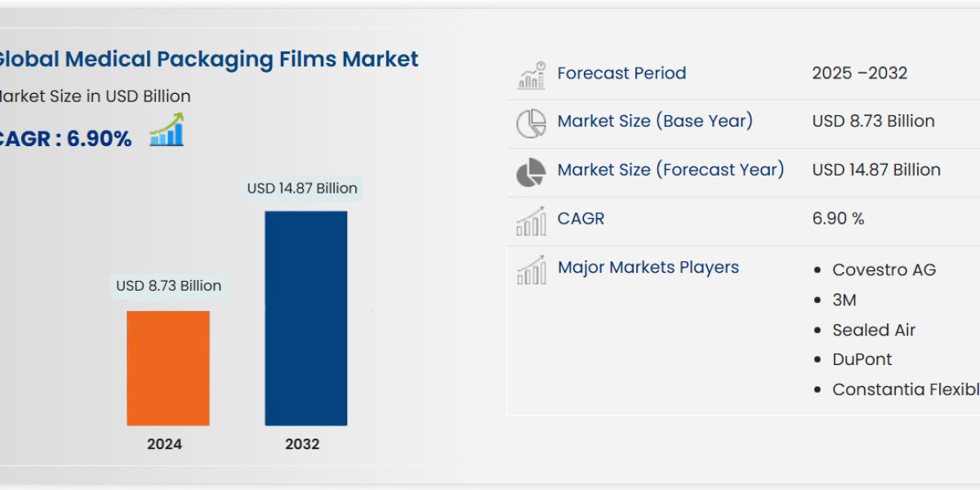Click the 'Market Size (Base Year)' label
980x490 pixels.
tap(655, 122)
